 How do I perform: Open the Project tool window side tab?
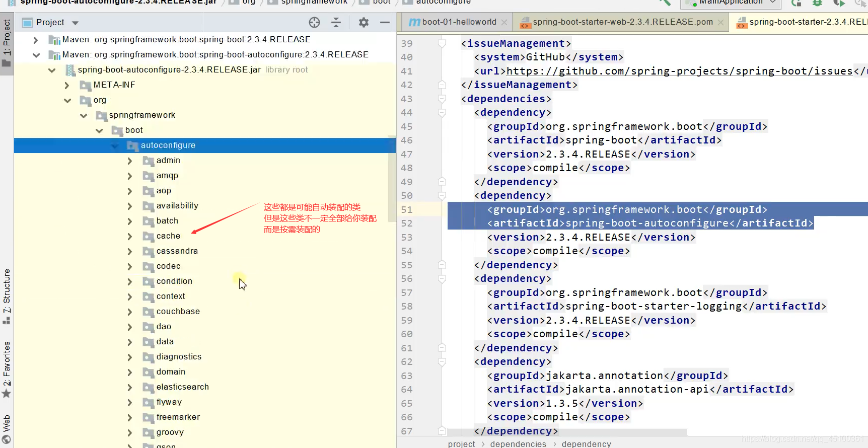[7, 43]
